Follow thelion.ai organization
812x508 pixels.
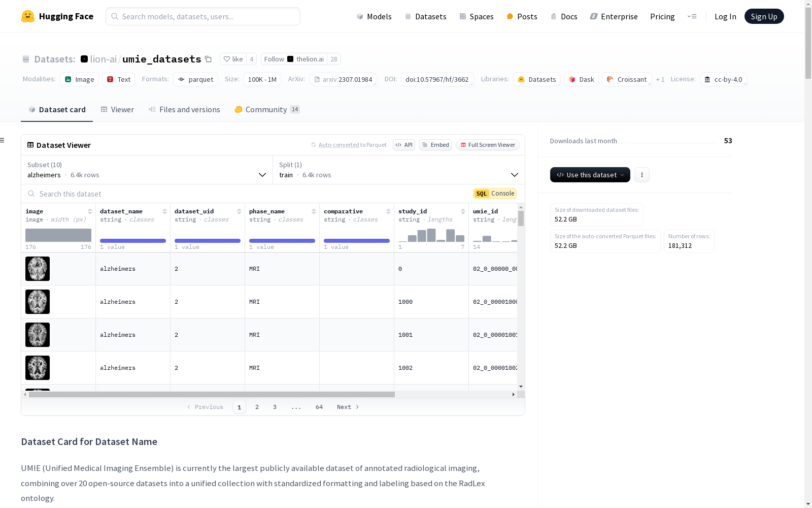point(294,59)
